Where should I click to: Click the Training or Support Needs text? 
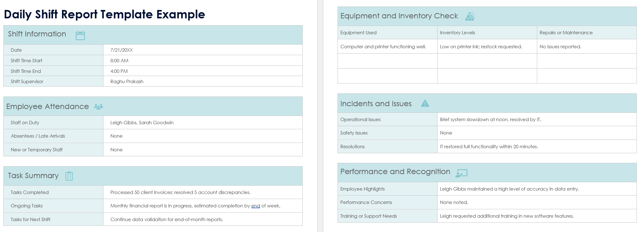click(507, 216)
